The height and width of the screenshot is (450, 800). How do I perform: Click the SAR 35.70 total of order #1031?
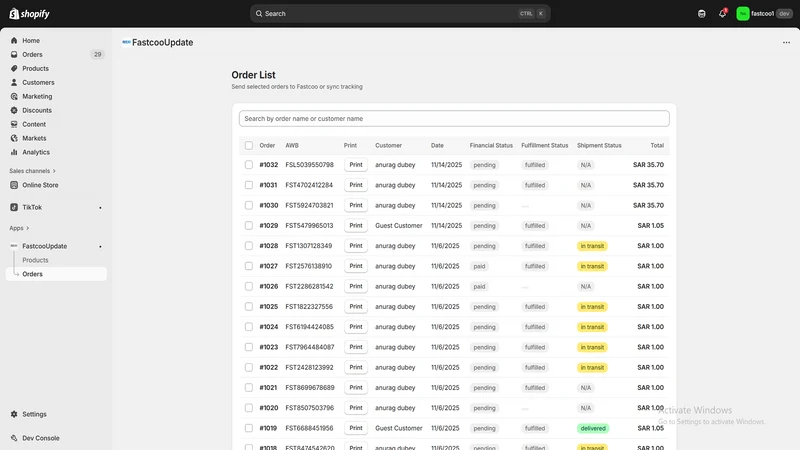[648, 185]
